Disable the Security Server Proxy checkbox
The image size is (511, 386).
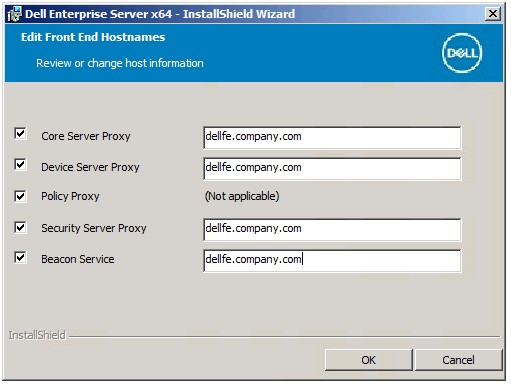pyautogui.click(x=20, y=228)
